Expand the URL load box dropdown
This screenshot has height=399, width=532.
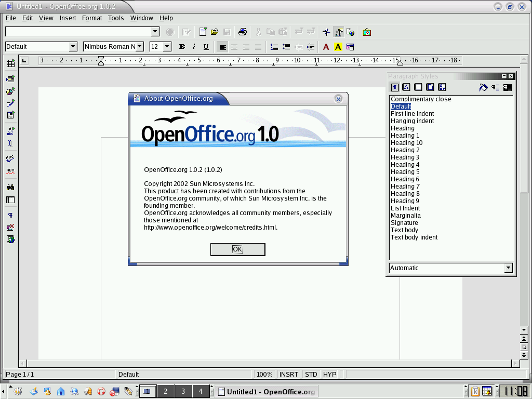155,32
